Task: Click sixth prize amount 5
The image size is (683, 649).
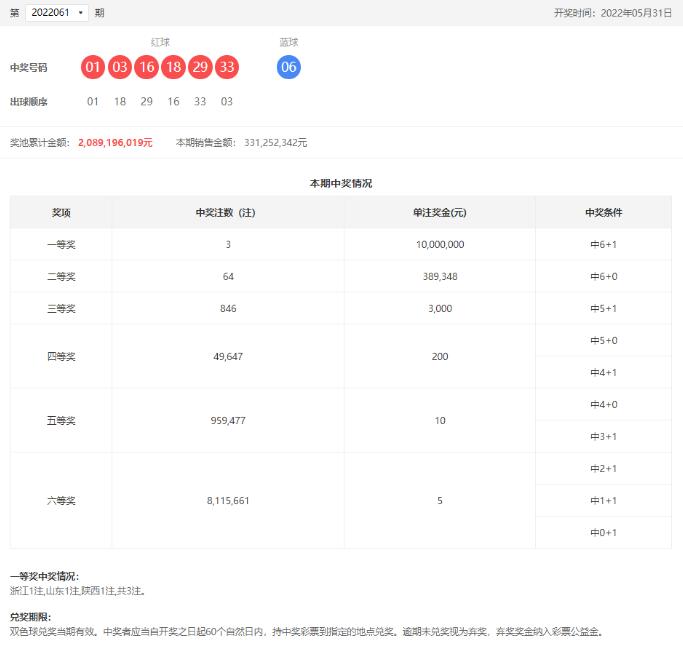Action: pyautogui.click(x=440, y=501)
